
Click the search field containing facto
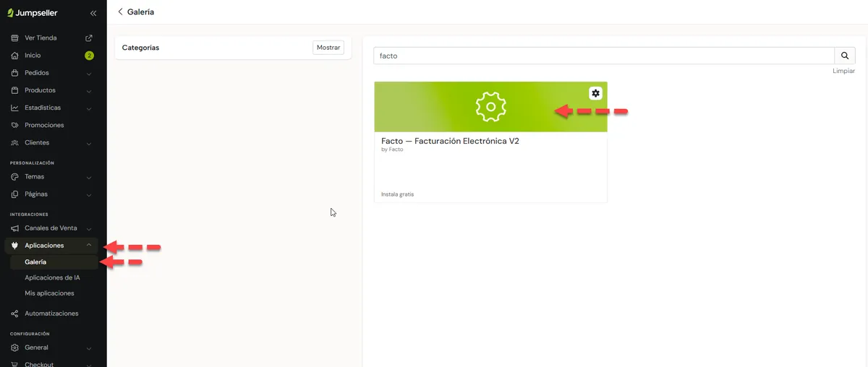[604, 56]
